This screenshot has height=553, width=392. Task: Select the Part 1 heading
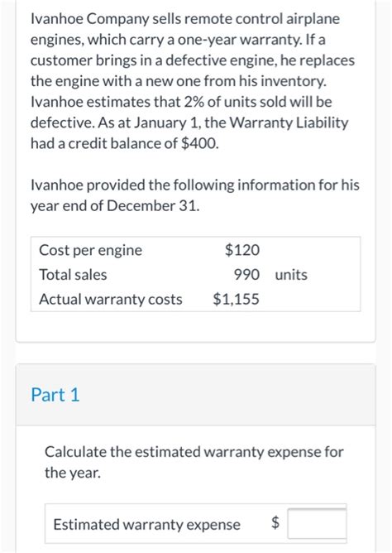(55, 395)
